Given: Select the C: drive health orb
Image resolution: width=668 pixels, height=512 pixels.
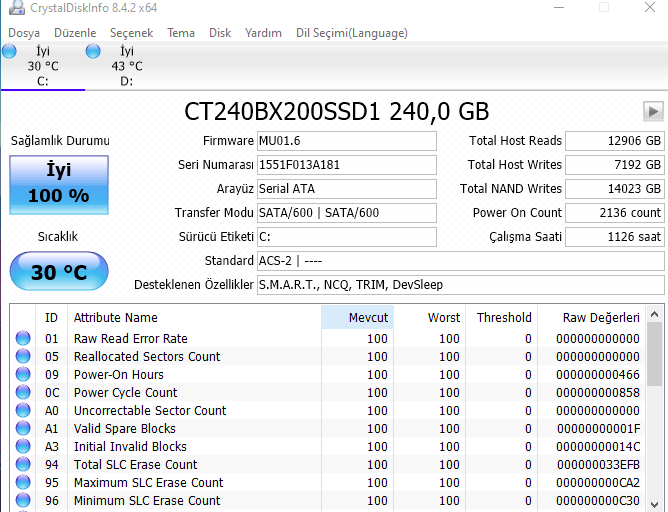Looking at the screenshot, I should tap(9, 51).
